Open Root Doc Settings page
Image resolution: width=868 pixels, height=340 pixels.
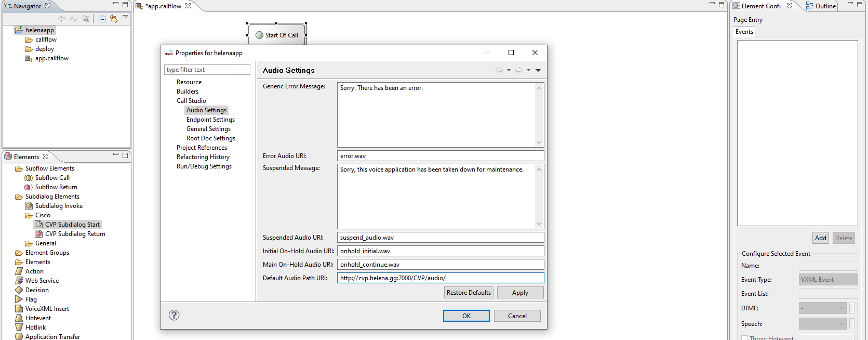coord(210,138)
